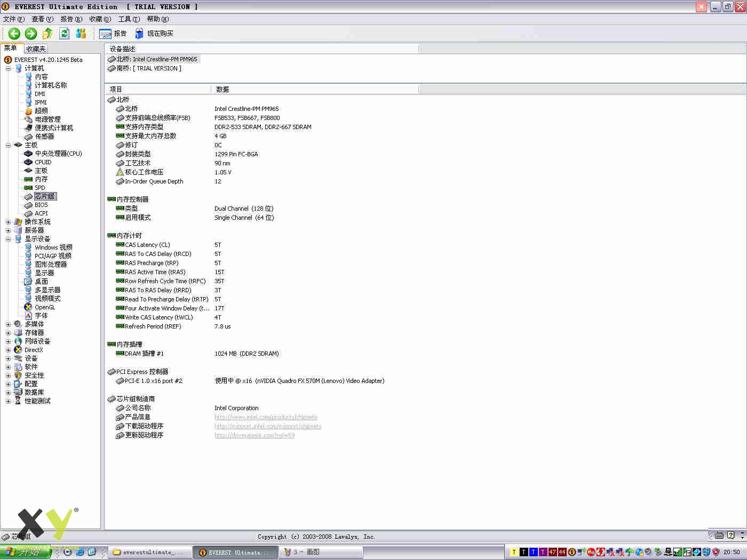Open the 帮助(H) menu
This screenshot has height=560, width=747.
[157, 19]
